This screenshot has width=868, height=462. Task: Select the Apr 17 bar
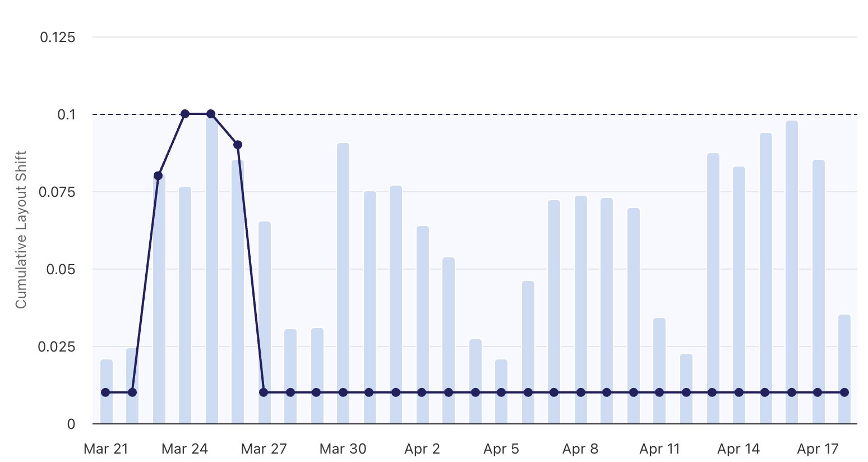[819, 280]
